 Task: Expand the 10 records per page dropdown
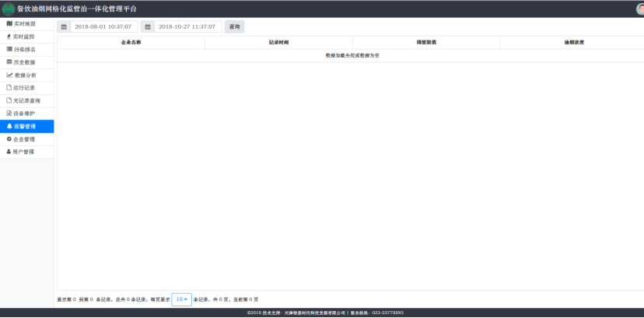point(181,299)
